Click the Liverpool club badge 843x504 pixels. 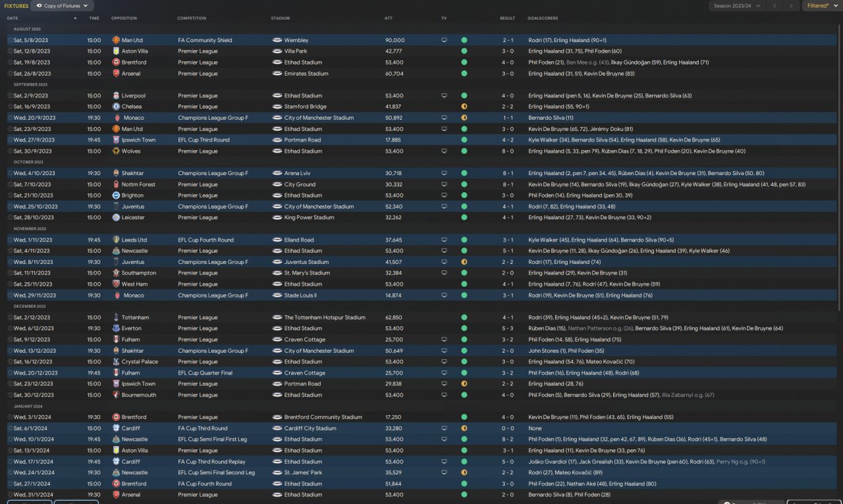(116, 95)
